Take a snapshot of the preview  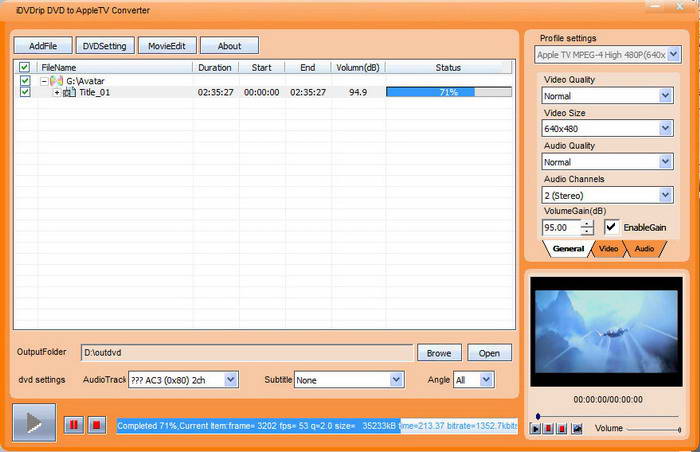[x=577, y=429]
